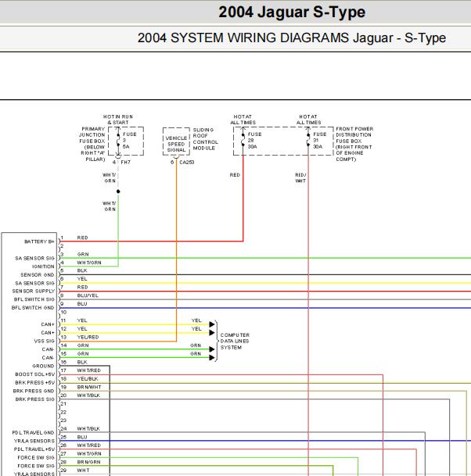Click the arrowhead ending the pin 11 YEL wire
This screenshot has height=476, width=471.
[x=212, y=324]
